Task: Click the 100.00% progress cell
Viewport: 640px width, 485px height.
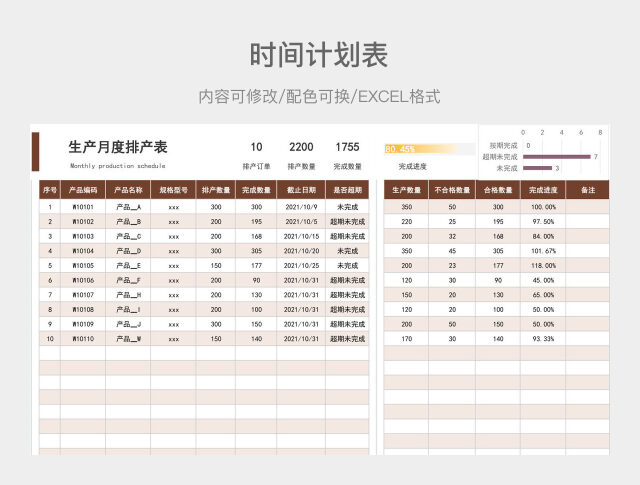Action: 543,207
